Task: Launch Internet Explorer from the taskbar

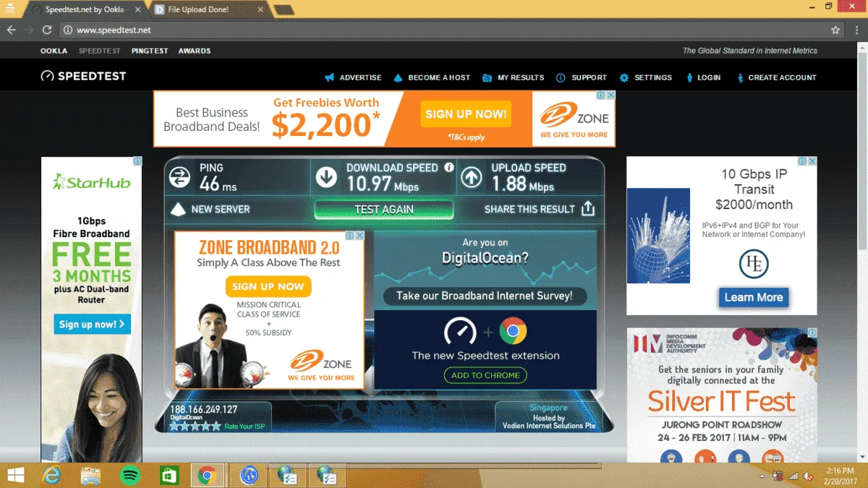Action: (52, 475)
